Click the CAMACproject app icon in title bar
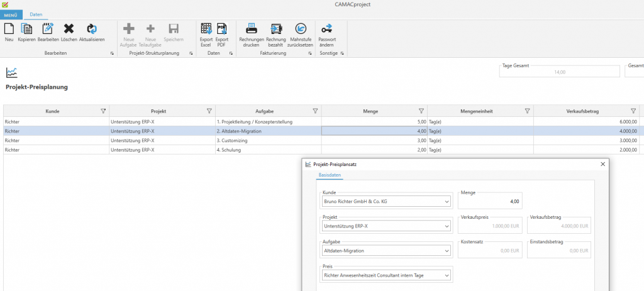 [5, 4]
